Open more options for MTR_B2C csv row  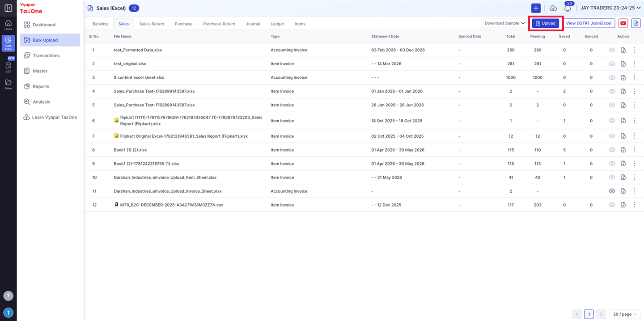tap(634, 205)
